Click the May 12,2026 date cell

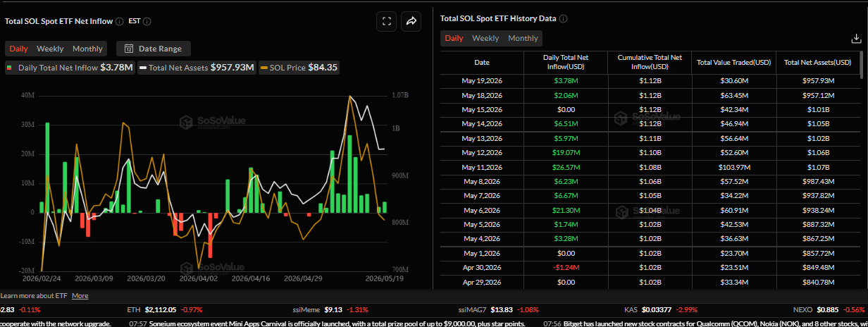pos(482,152)
